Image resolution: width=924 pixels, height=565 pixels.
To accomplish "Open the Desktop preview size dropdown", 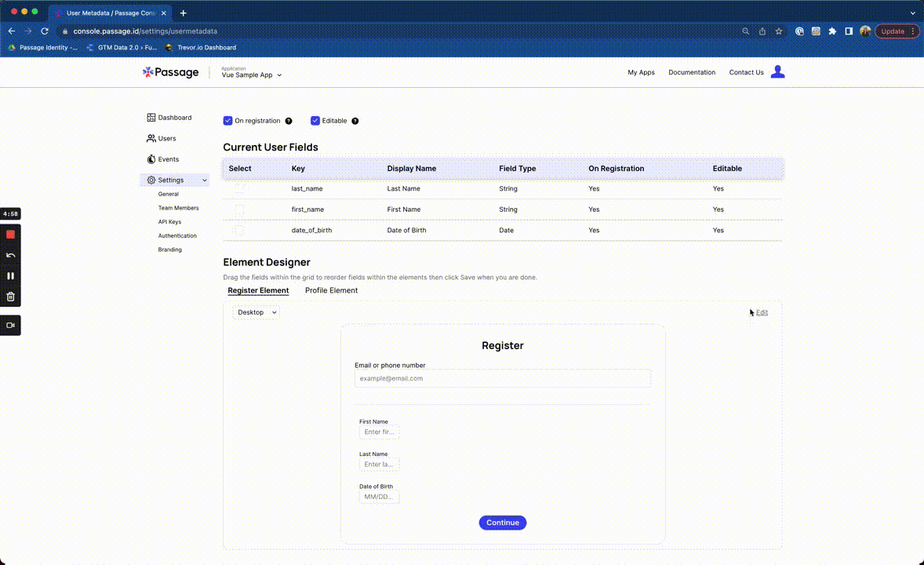I will point(255,312).
